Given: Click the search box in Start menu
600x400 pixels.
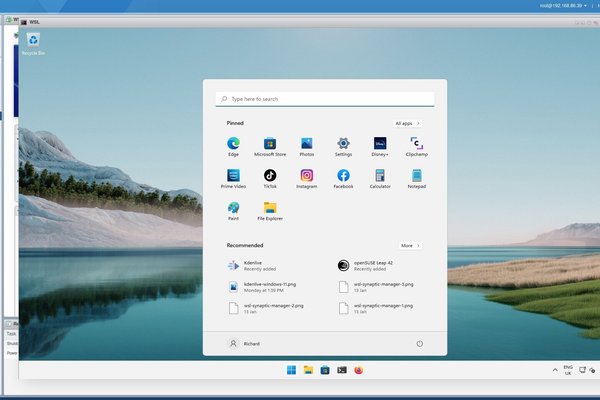Looking at the screenshot, I should pos(325,99).
